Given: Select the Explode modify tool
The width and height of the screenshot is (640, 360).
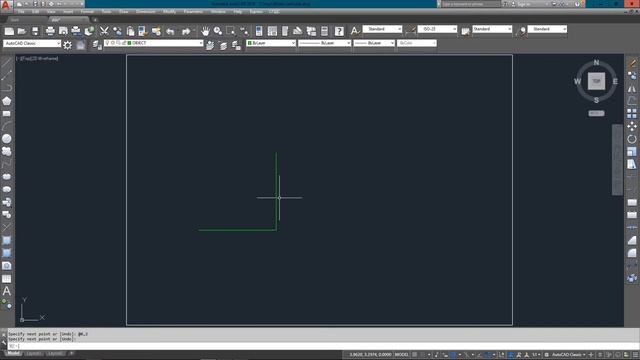Looking at the screenshot, I should click(x=632, y=278).
